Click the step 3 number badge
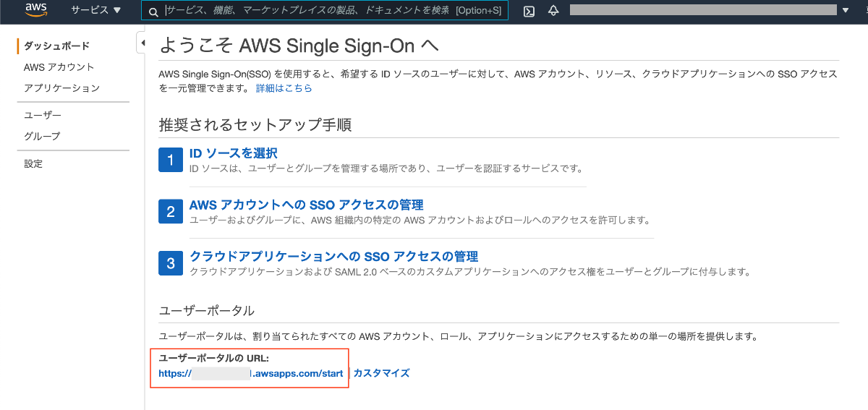The width and height of the screenshot is (868, 410). (x=171, y=263)
